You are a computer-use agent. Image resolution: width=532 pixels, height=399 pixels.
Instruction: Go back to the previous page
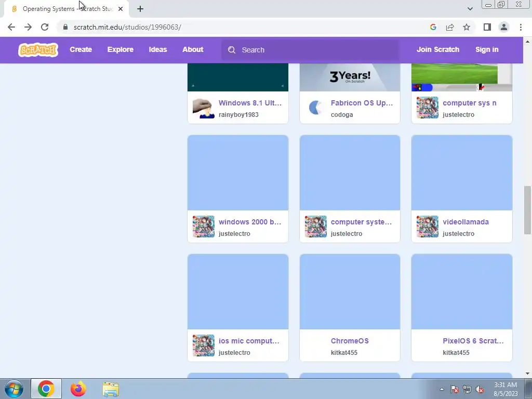11,27
